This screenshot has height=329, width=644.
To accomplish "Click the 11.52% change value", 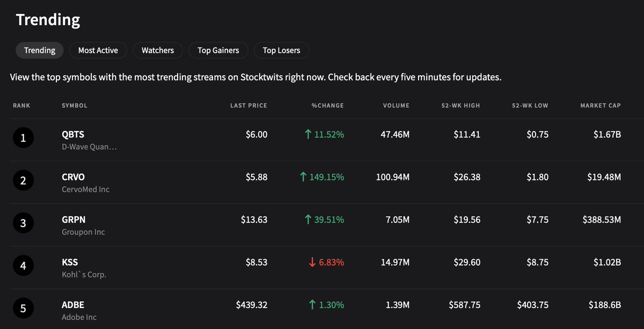I will point(329,135).
